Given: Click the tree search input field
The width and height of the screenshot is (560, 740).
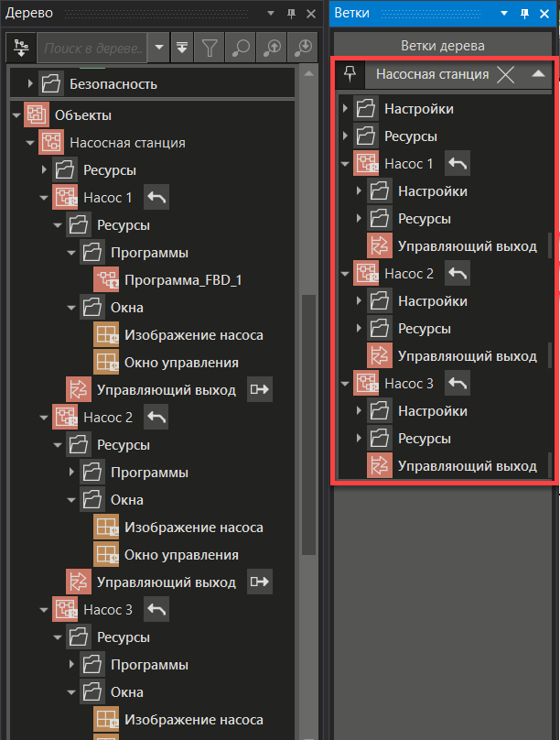Looking at the screenshot, I should 93,47.
